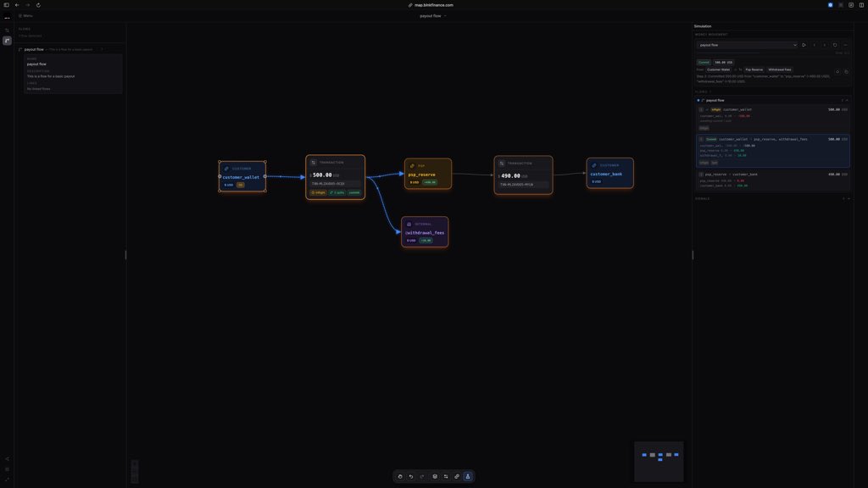Select the psp_reserve node
This screenshot has height=488, width=868.
(x=428, y=174)
